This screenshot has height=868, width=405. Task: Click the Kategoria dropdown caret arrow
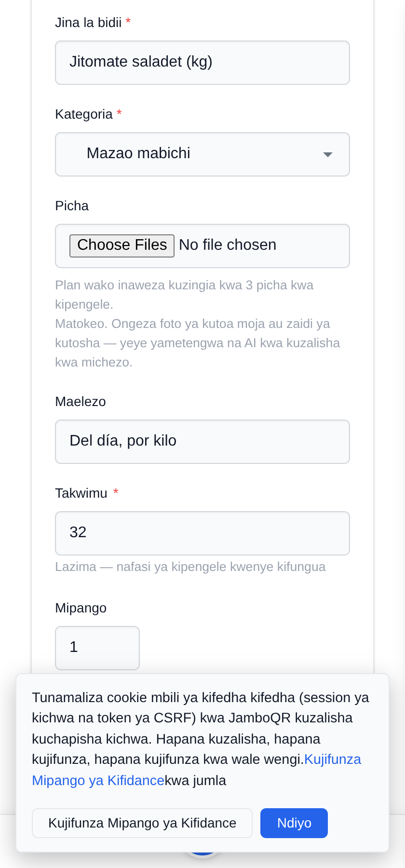328,154
